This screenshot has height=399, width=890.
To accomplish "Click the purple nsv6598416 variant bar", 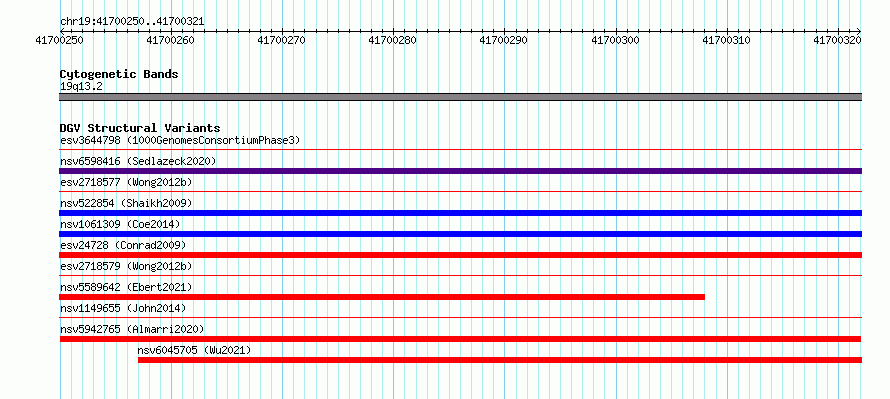I will pyautogui.click(x=460, y=171).
